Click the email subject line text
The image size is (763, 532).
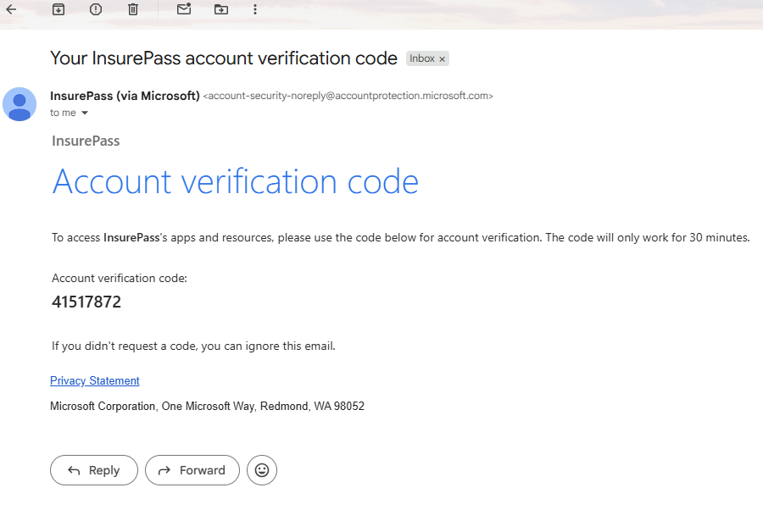(x=224, y=58)
